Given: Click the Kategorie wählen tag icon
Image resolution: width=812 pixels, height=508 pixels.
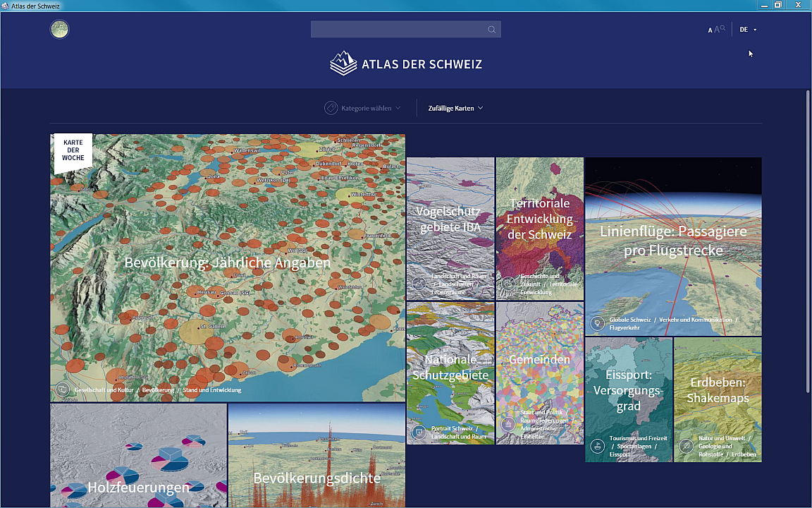Looking at the screenshot, I should click(x=331, y=108).
